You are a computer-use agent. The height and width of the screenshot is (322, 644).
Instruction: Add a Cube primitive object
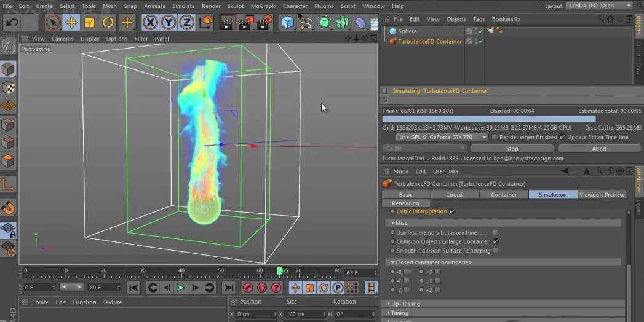(x=288, y=22)
